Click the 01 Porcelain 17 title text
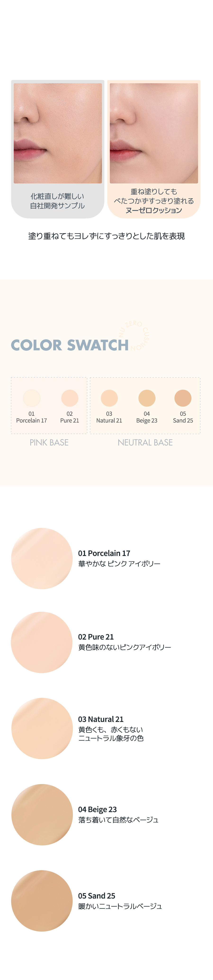 (x=104, y=553)
